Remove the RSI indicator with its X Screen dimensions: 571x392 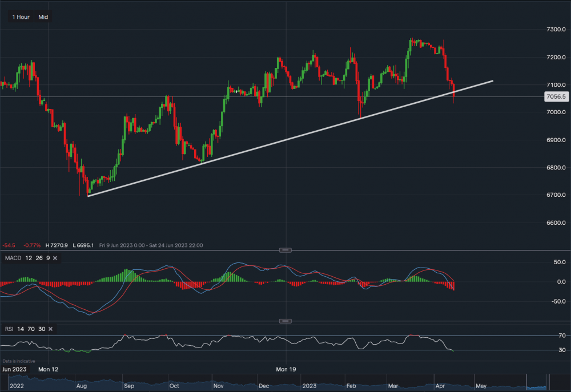(x=50, y=329)
